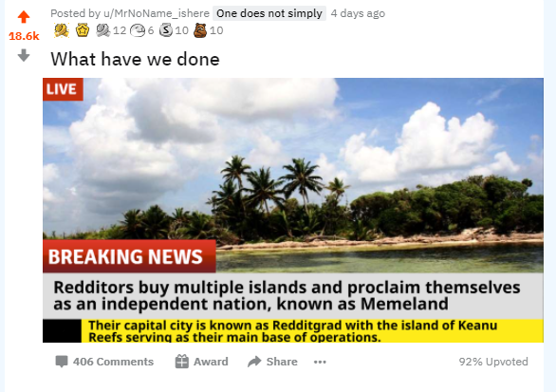Open u/MrNoName_ishere user profile link
This screenshot has height=392, width=556.
point(157,13)
